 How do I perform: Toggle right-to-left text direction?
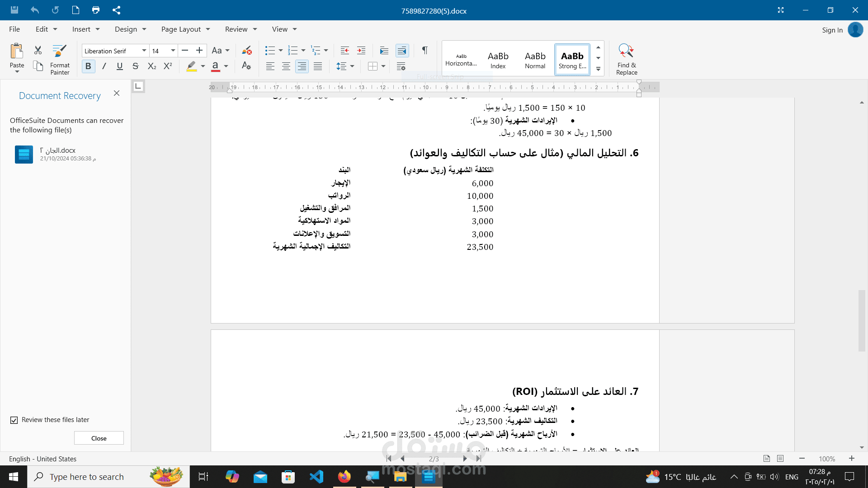click(x=402, y=50)
